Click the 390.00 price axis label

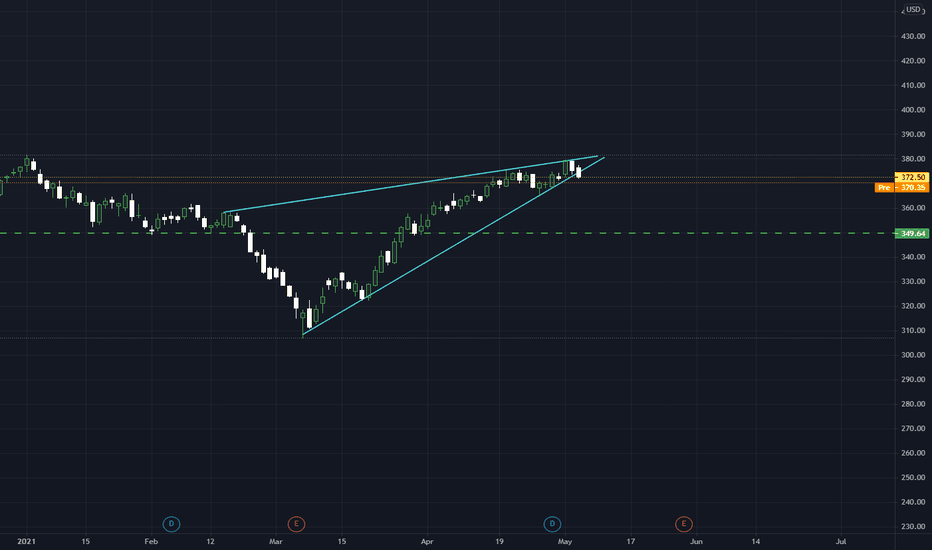913,134
